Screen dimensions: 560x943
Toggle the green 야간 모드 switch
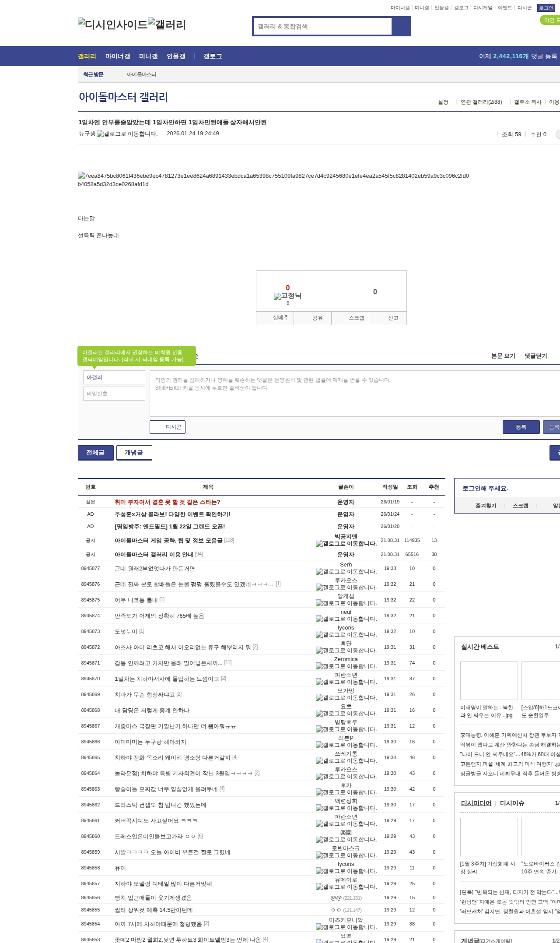pyautogui.click(x=550, y=20)
